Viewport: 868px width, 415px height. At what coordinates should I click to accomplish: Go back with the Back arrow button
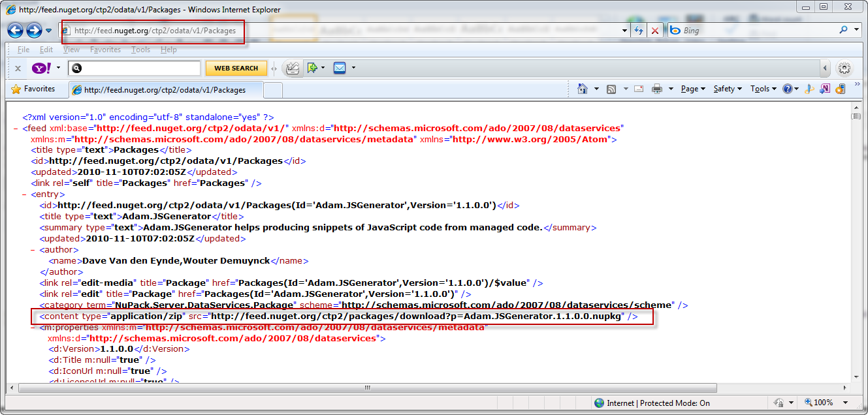click(16, 30)
